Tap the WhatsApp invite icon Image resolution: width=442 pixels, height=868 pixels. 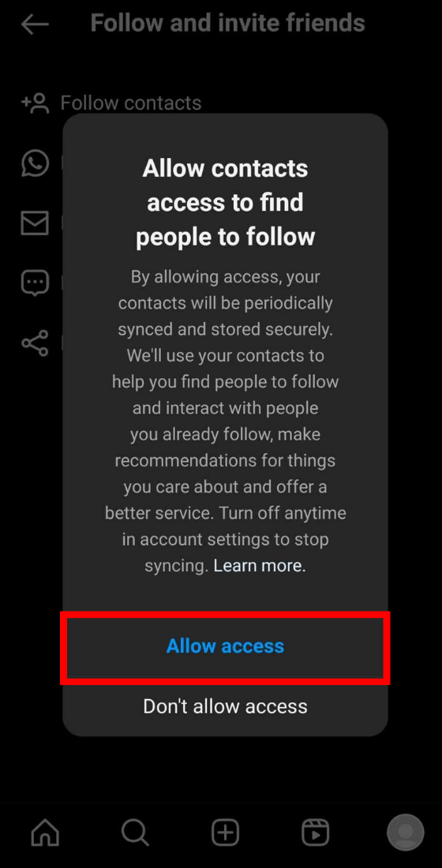(35, 163)
